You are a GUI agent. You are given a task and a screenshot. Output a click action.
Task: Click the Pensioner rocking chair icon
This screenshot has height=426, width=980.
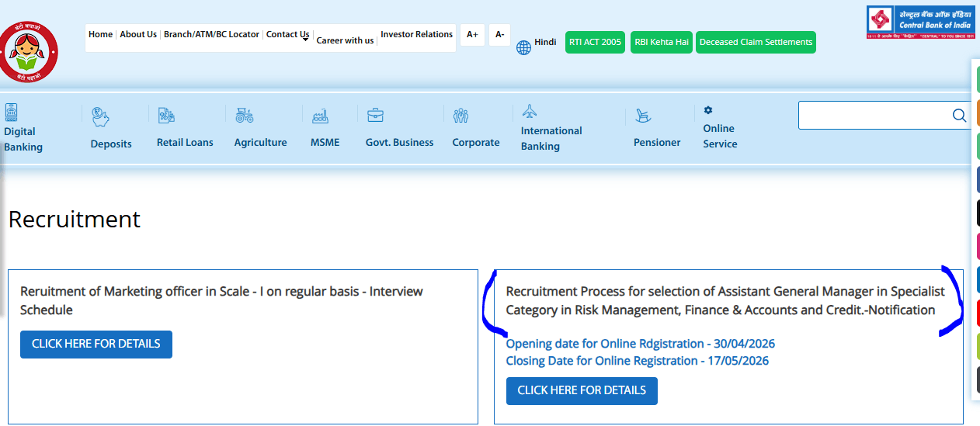[643, 116]
